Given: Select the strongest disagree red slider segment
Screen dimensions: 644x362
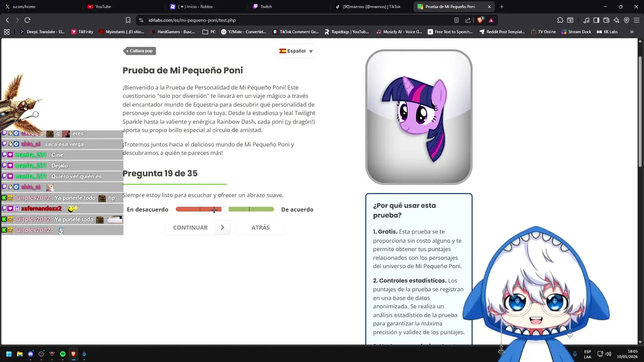Looking at the screenshot, I should [188, 209].
